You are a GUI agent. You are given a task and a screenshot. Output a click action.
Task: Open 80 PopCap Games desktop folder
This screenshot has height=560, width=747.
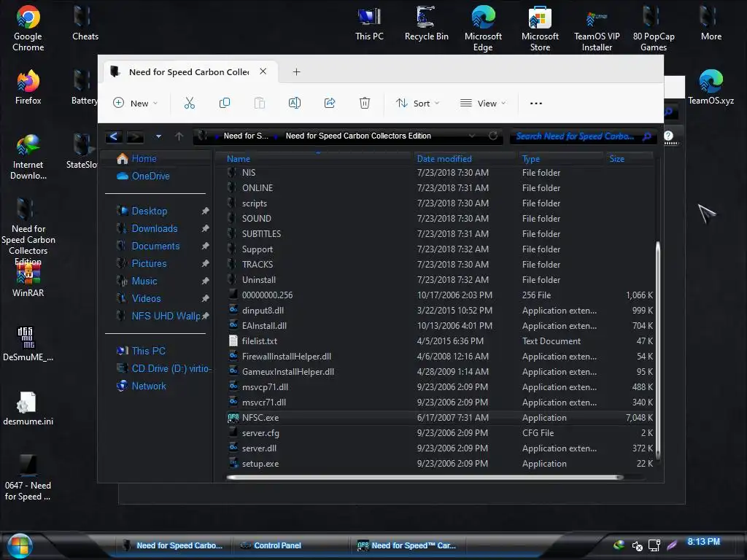pyautogui.click(x=654, y=28)
